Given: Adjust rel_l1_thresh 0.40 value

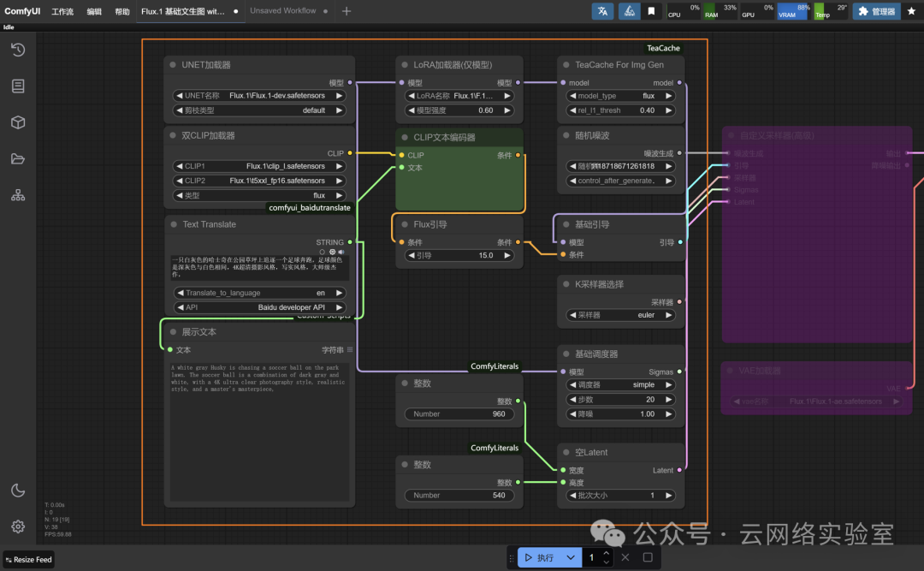Looking at the screenshot, I should [620, 110].
